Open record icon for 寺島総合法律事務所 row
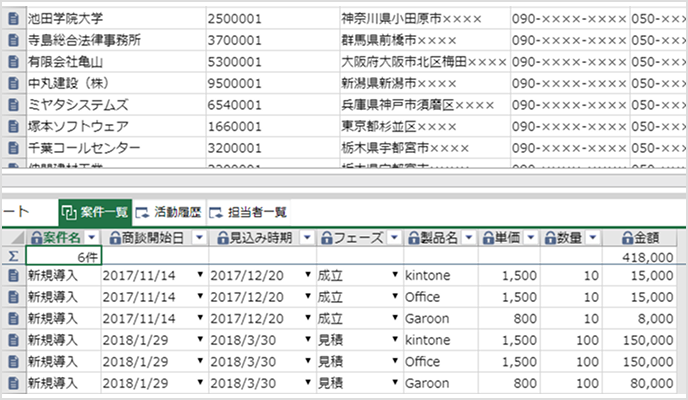This screenshot has height=400, width=688. [x=14, y=40]
